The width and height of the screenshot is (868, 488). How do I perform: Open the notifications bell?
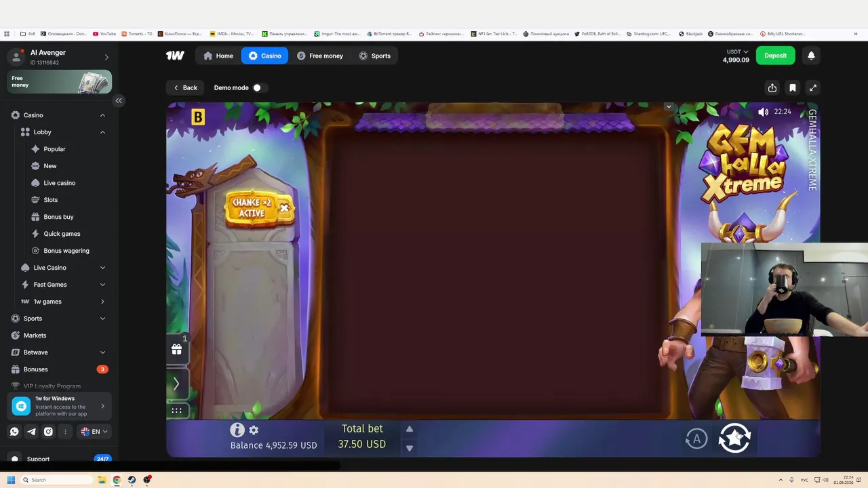[811, 56]
